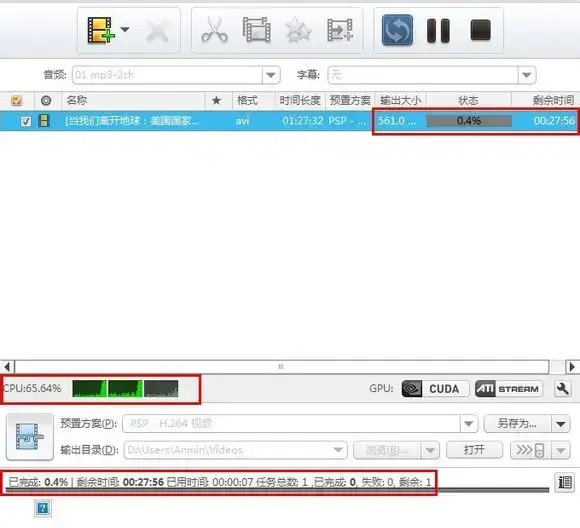Viewport: 580px width, 528px height.
Task: Open the wrench settings icon
Action: (562, 389)
